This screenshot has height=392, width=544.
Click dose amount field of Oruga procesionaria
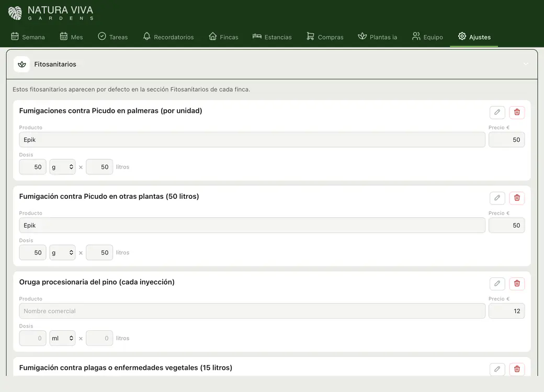[32, 338]
